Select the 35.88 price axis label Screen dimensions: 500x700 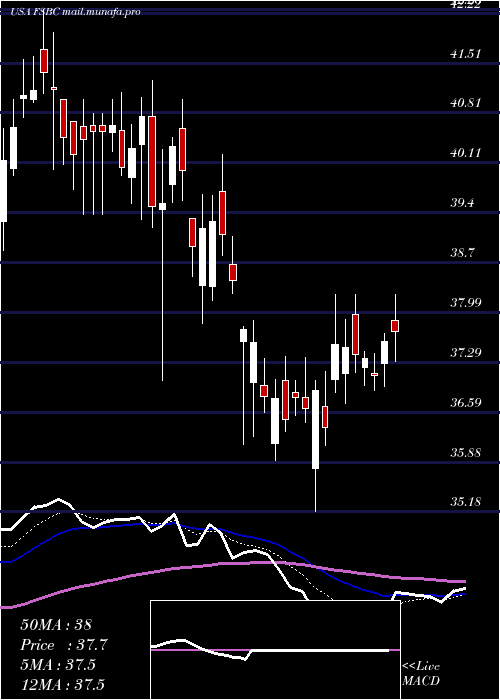tap(466, 453)
